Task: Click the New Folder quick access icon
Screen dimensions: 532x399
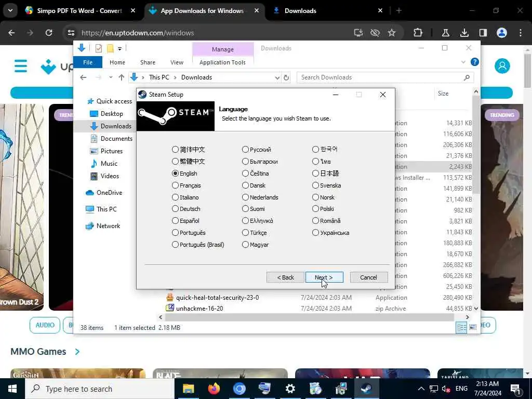Action: [110, 48]
